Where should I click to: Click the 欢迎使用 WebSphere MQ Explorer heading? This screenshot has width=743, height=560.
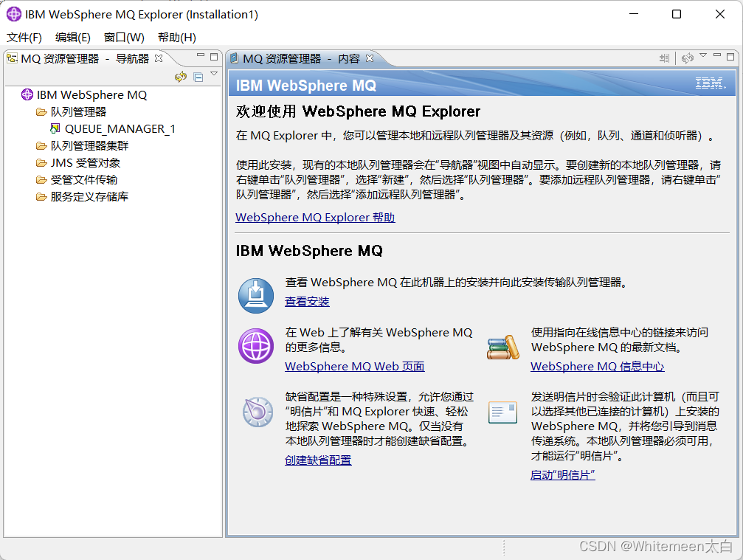[x=358, y=111]
